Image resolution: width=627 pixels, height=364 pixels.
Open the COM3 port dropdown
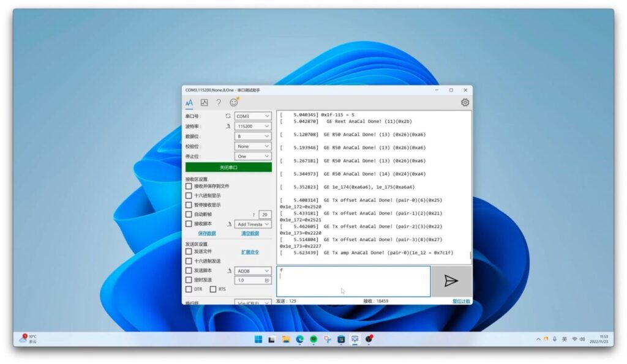[252, 116]
